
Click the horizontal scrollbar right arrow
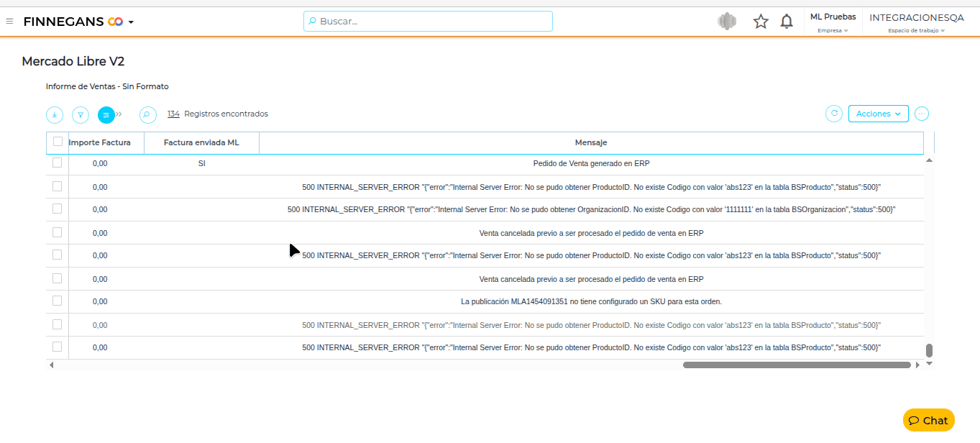[917, 365]
